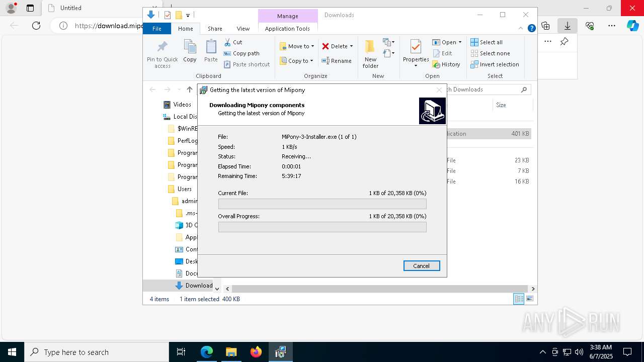644x362 pixels.
Task: Open Explorer help question mark icon
Action: pos(531,29)
